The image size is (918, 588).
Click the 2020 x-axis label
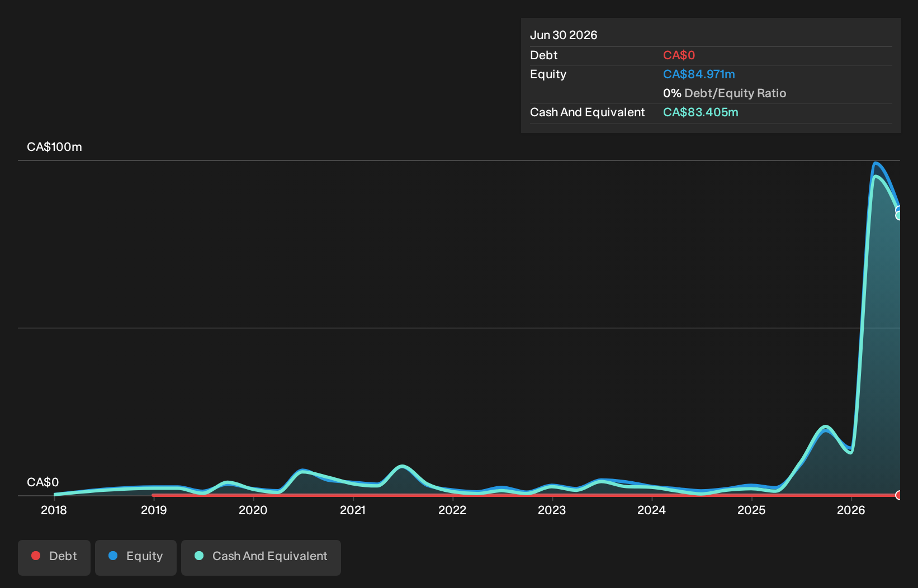[x=253, y=510]
